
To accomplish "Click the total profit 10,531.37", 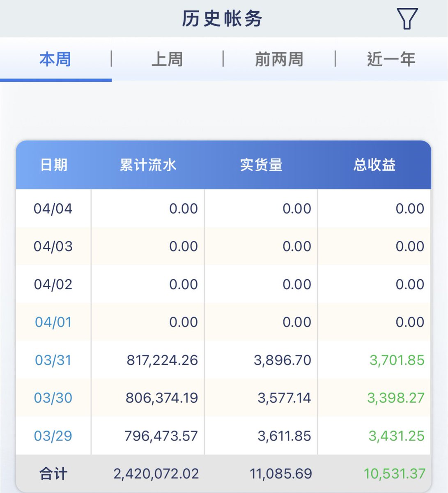I will pyautogui.click(x=395, y=474).
